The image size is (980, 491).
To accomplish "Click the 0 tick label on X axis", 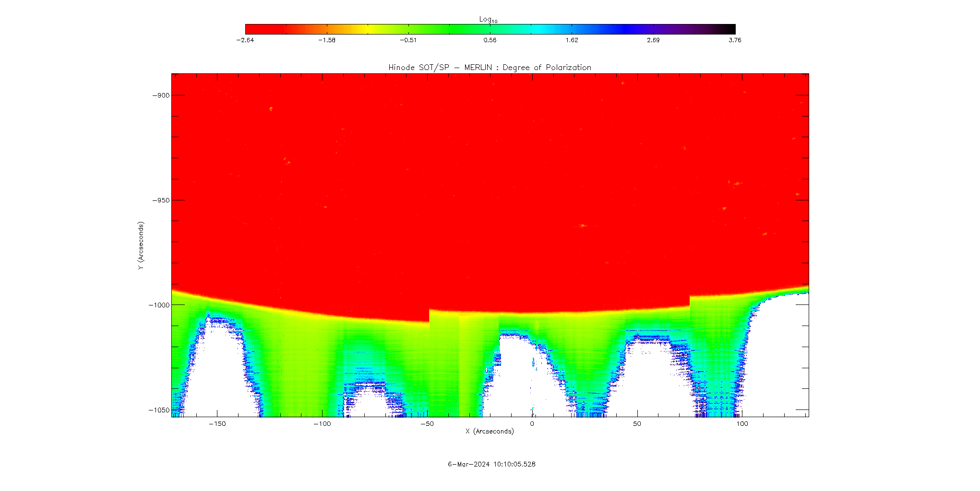I will tap(532, 424).
